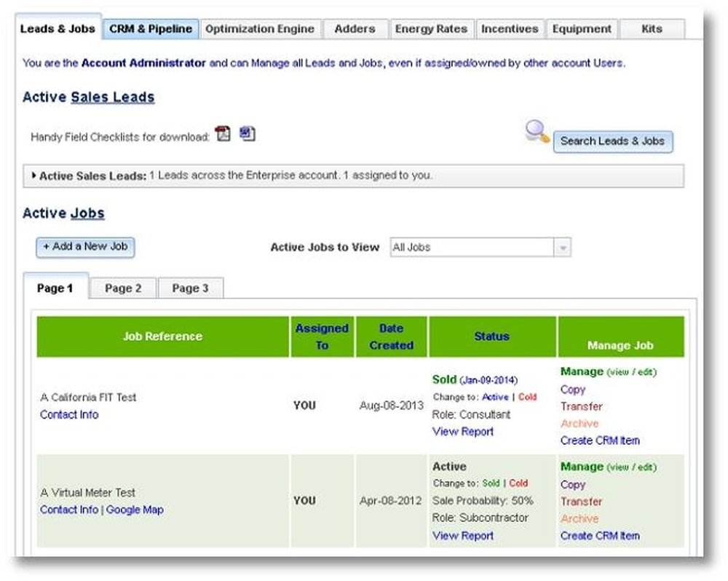This screenshot has height=581, width=728.
Task: Create CRM Item for Virtual Meter Test
Action: [600, 535]
